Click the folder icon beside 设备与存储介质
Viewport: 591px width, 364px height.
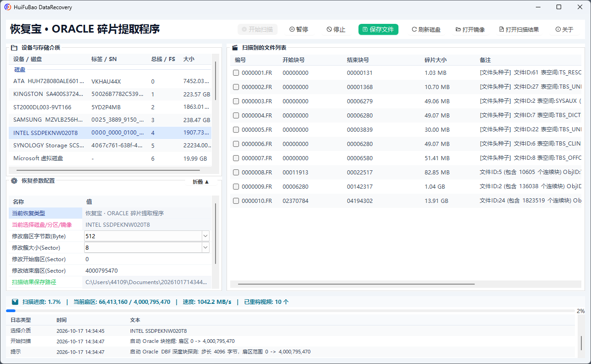(14, 47)
